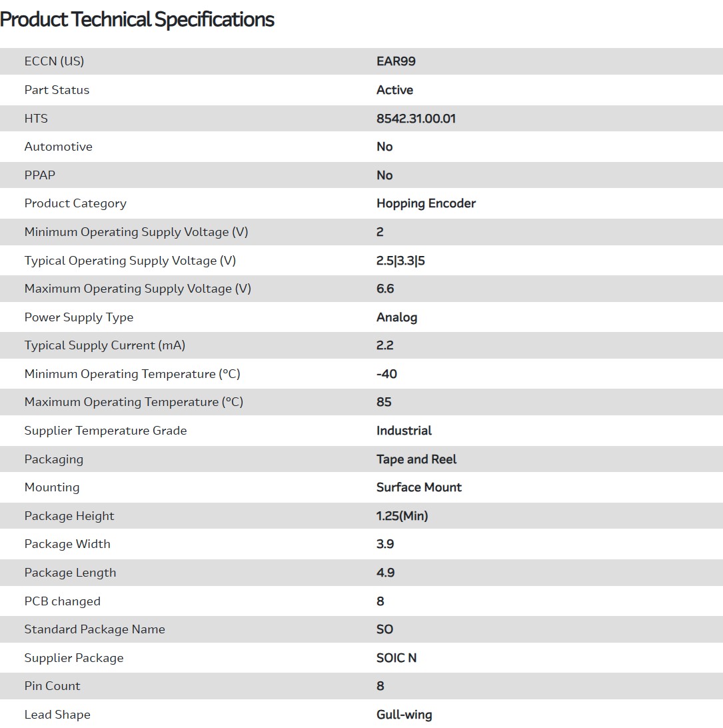Click the Typical Supply Current label
Screen dimensions: 723x728
(105, 345)
